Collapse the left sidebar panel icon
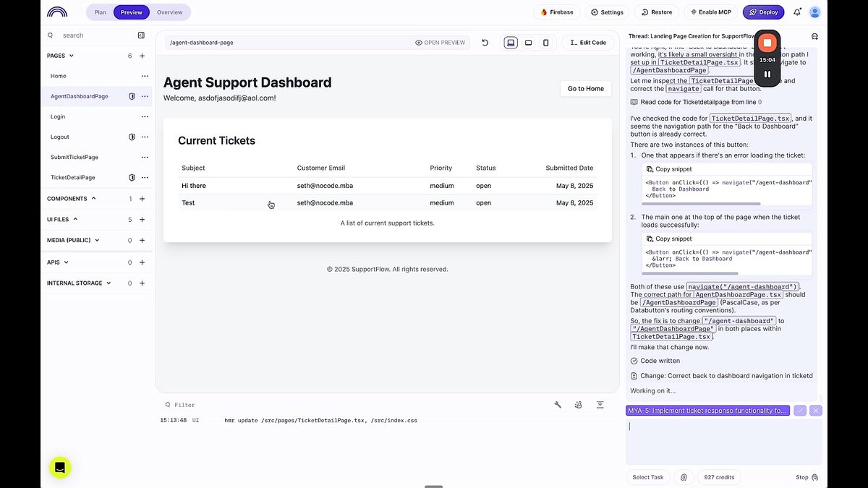 (141, 35)
